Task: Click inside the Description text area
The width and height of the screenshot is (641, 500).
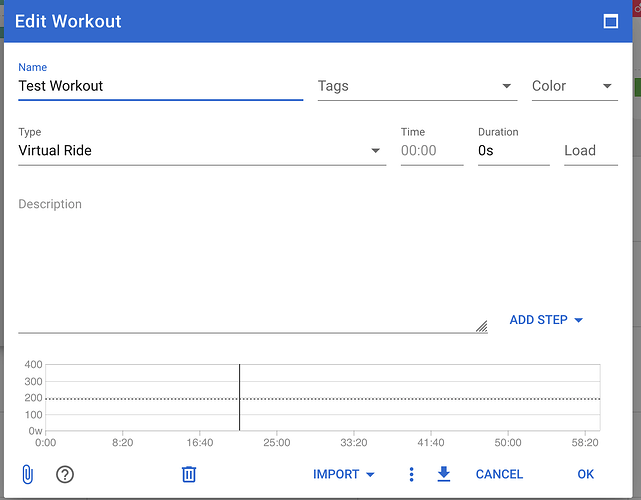Action: point(253,264)
